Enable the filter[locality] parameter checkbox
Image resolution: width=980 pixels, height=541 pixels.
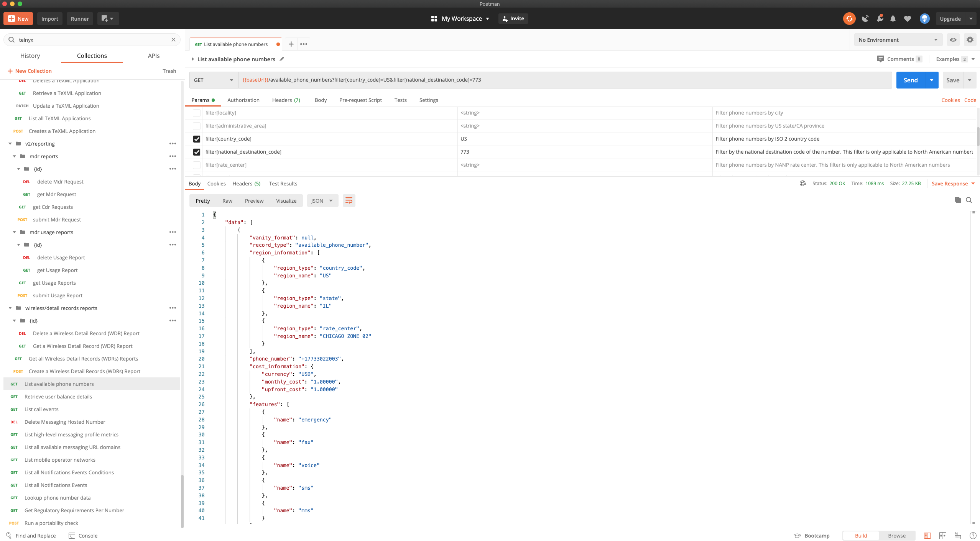197,113
